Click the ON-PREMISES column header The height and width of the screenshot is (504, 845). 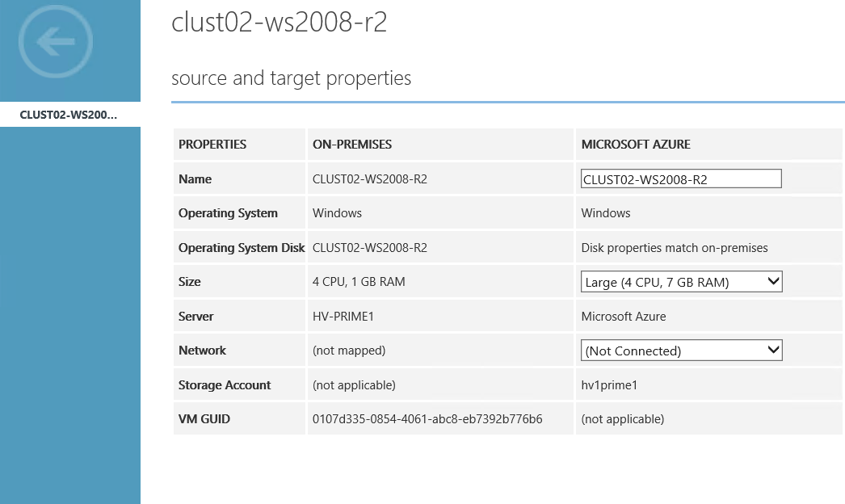pos(352,145)
